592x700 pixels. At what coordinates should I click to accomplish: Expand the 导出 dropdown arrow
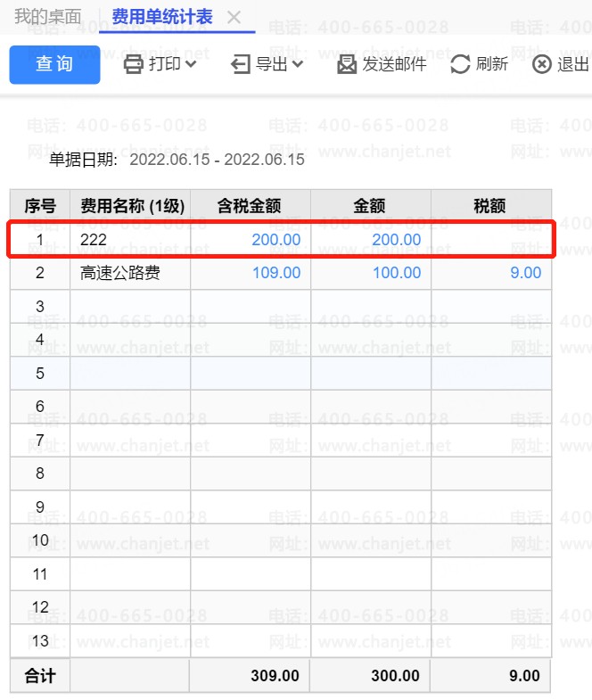click(298, 64)
